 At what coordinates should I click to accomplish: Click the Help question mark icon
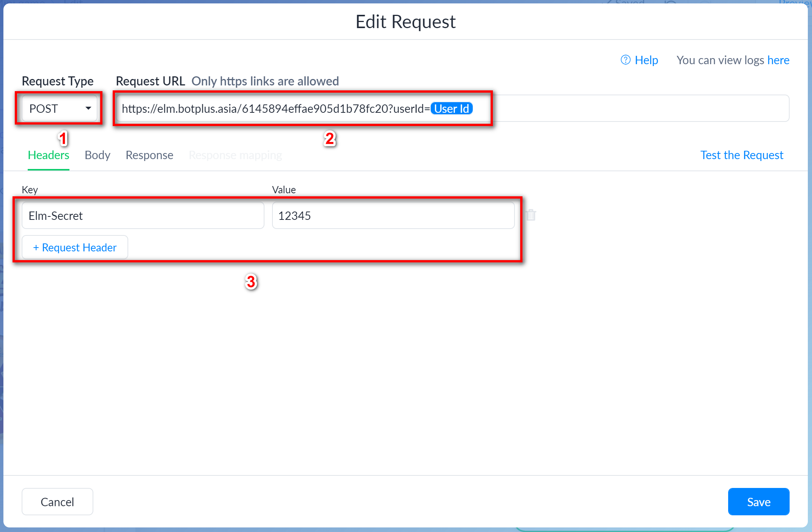pyautogui.click(x=625, y=60)
